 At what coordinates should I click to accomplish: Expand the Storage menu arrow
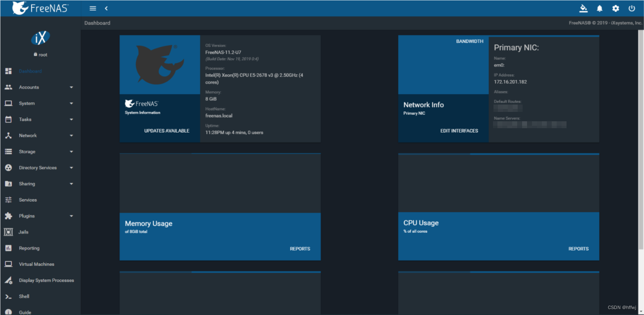click(72, 152)
